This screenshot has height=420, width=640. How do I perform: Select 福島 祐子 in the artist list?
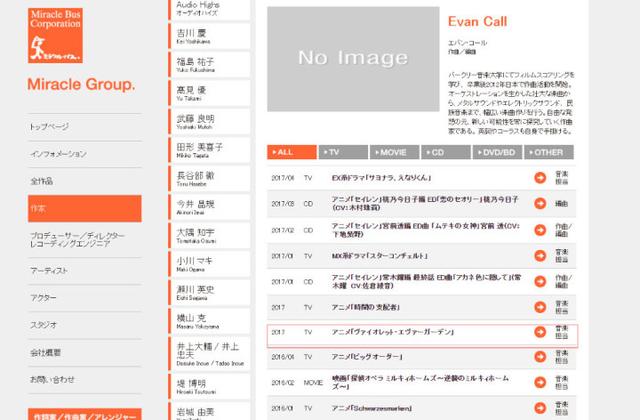point(209,64)
